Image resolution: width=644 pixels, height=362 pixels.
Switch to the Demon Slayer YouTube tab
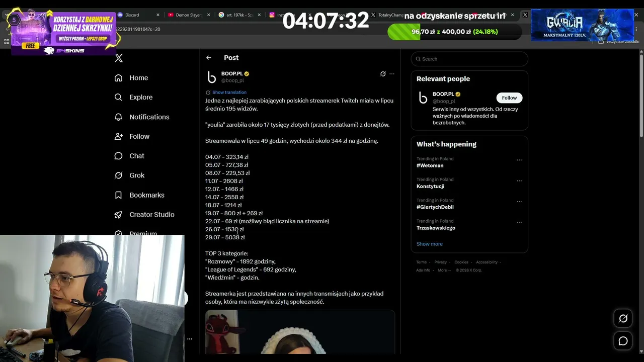click(x=189, y=15)
